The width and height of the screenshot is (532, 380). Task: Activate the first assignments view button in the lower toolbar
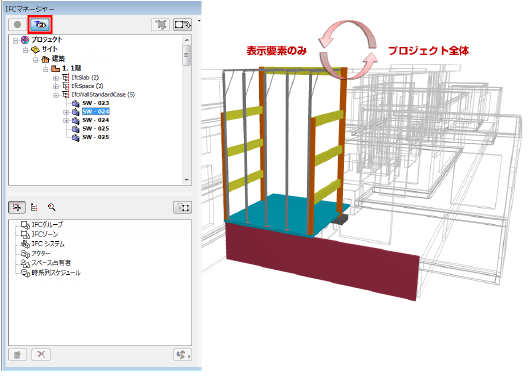(x=17, y=207)
